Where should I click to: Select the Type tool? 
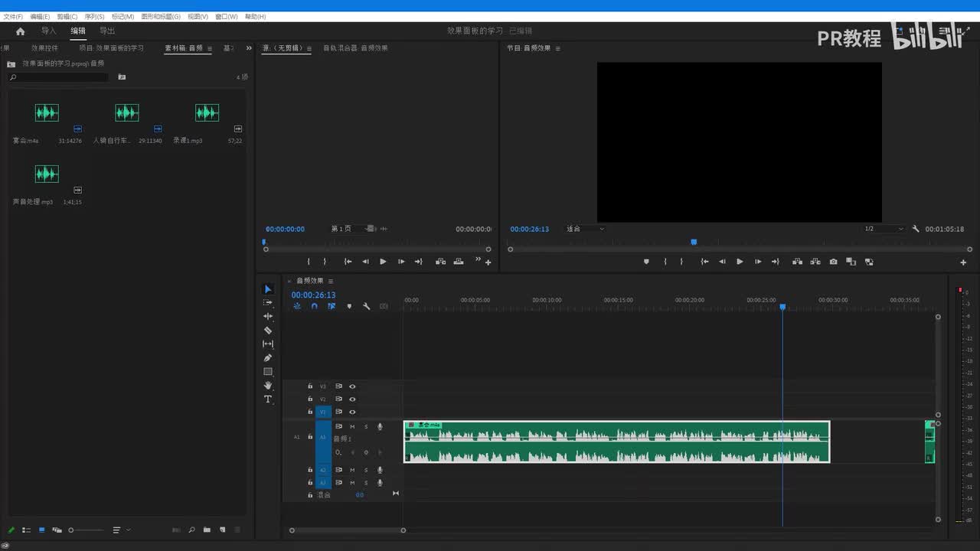tap(268, 399)
